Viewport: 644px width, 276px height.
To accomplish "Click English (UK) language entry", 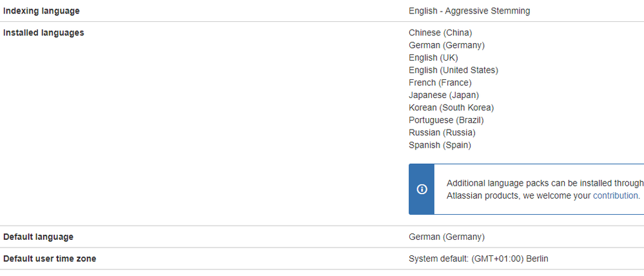I will [x=433, y=57].
